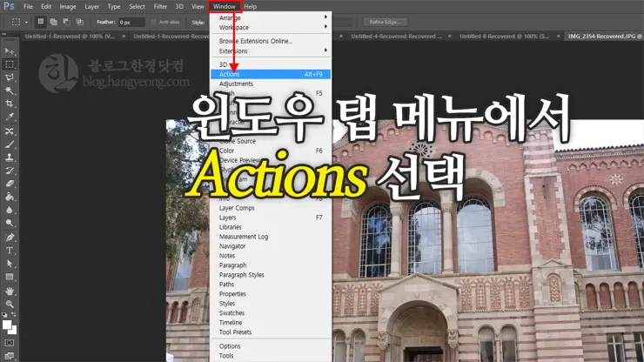
Task: Open the Window menu
Action: [x=225, y=7]
